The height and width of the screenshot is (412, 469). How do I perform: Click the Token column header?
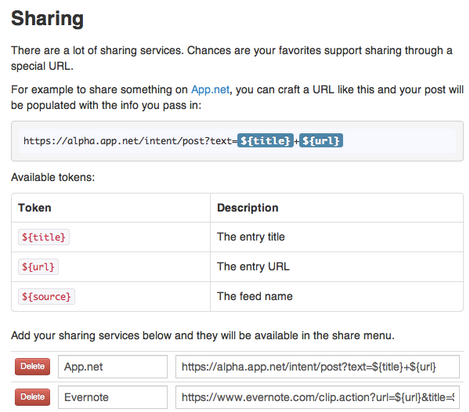(x=111, y=208)
